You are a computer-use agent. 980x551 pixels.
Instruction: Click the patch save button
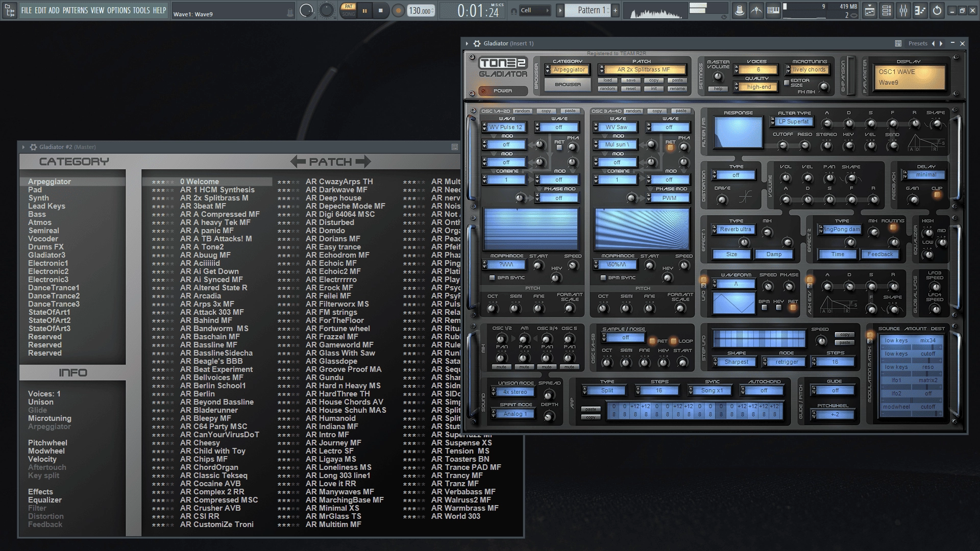[631, 81]
